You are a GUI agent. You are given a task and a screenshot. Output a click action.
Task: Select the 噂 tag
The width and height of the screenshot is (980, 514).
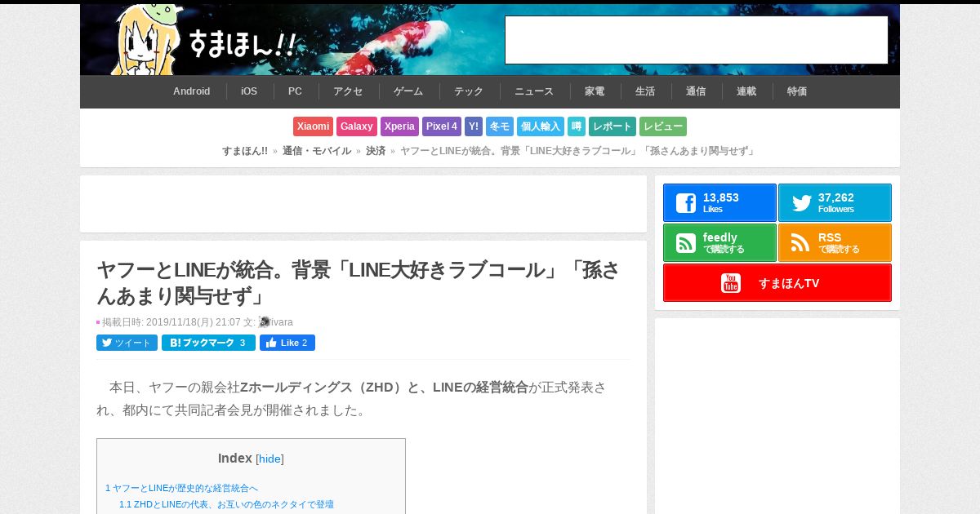click(577, 126)
